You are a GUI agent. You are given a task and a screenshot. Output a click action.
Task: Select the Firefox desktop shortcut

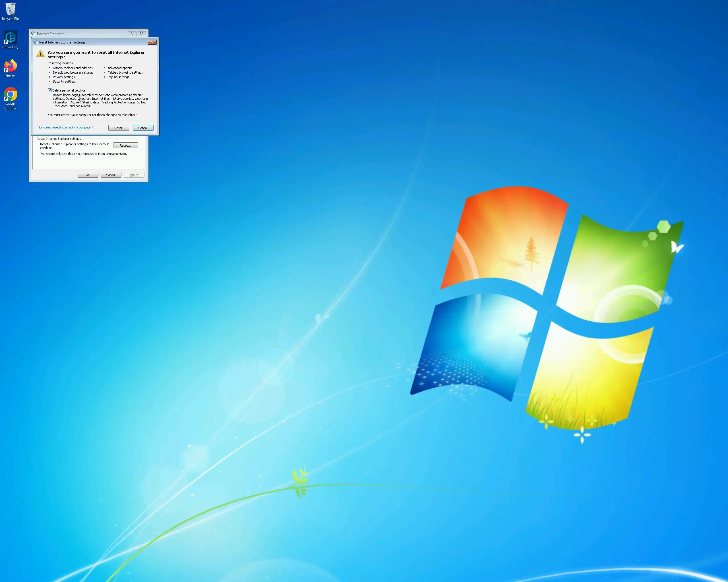[x=10, y=66]
